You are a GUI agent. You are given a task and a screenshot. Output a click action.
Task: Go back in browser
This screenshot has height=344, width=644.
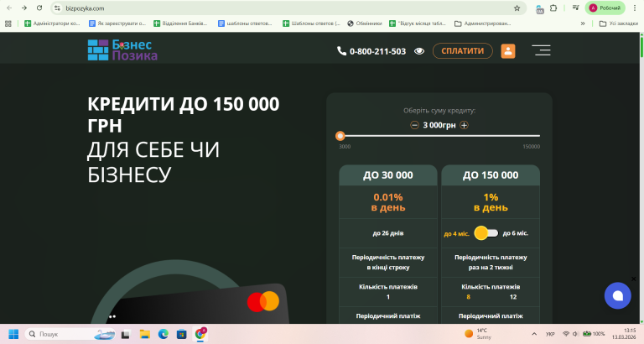[x=9, y=8]
